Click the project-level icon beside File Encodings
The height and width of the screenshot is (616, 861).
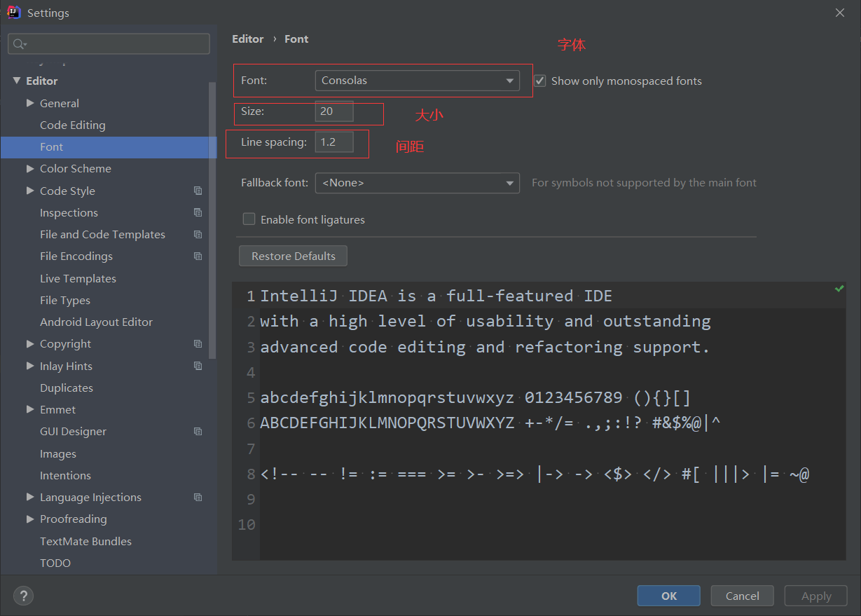(198, 256)
